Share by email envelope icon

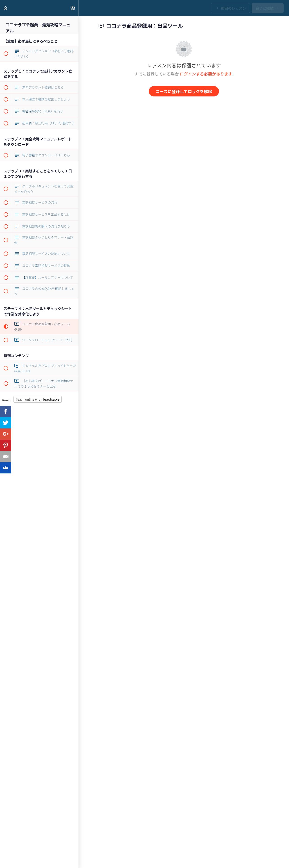[x=6, y=457]
